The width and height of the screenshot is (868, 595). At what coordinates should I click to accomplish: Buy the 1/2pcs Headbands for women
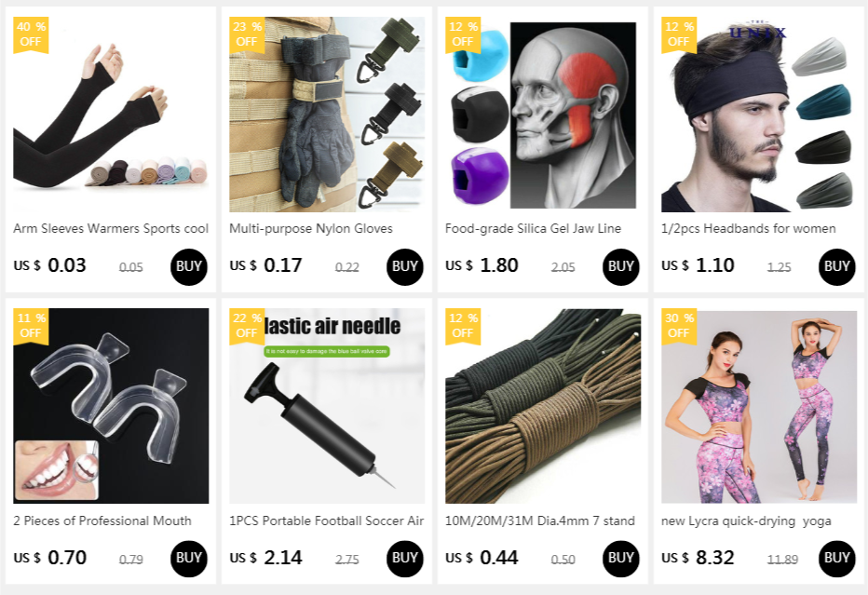[836, 267]
